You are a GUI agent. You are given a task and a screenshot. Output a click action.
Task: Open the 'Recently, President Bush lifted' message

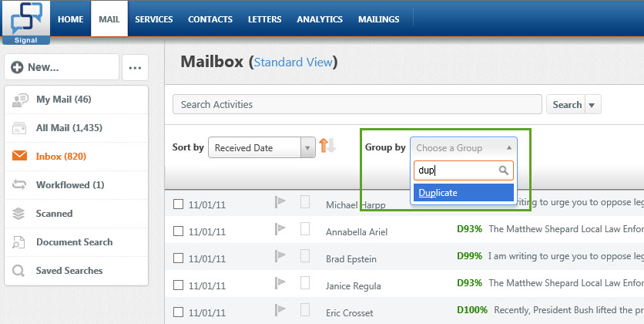(x=569, y=310)
